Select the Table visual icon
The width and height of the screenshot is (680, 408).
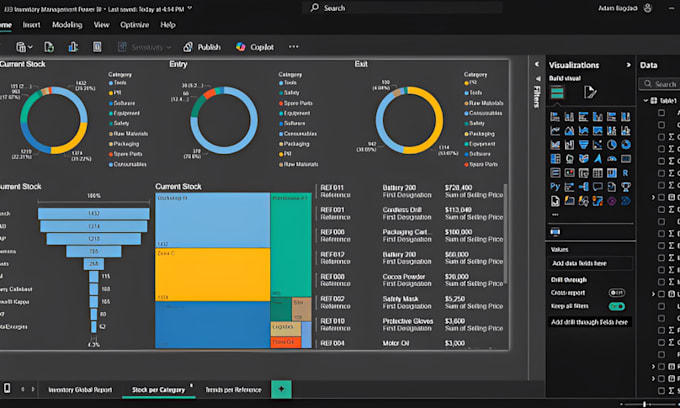point(598,173)
